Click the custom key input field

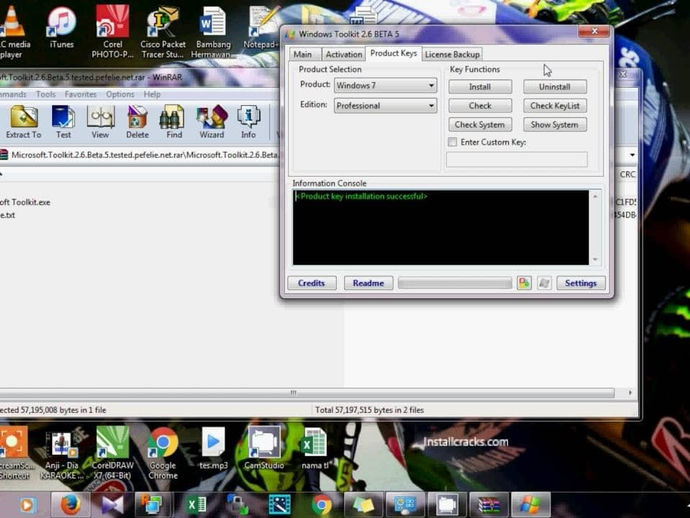[517, 159]
